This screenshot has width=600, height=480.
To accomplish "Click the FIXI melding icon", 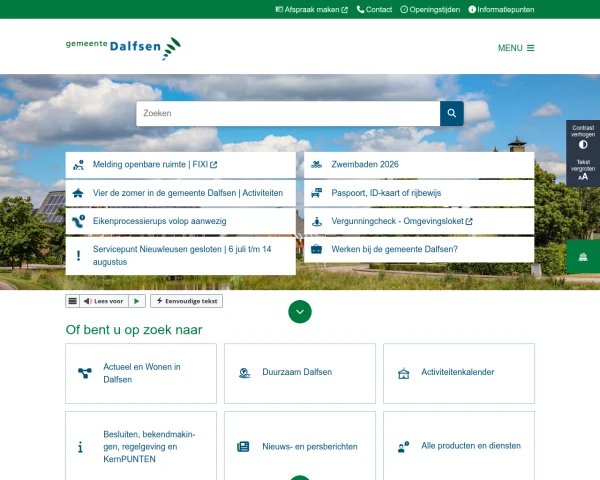I will [x=78, y=165].
